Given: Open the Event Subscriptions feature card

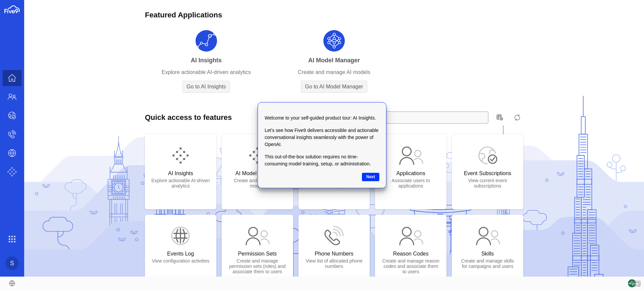Looking at the screenshot, I should [487, 171].
